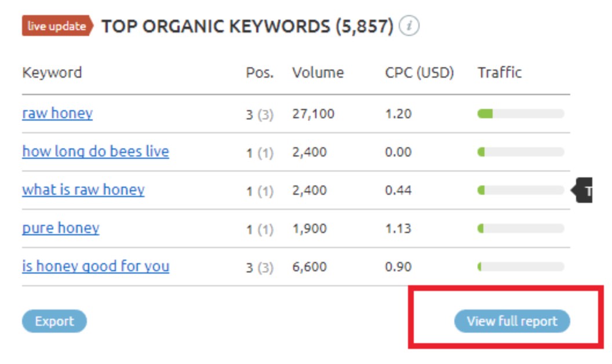Click the Pos. column header
This screenshot has width=612, height=364.
[260, 73]
